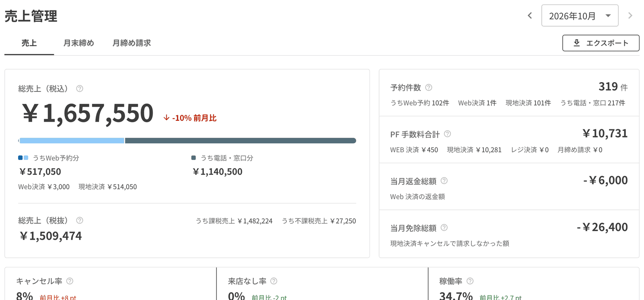Click the -10% 前月比 indicator
Image resolution: width=644 pixels, height=300 pixels.
click(190, 118)
